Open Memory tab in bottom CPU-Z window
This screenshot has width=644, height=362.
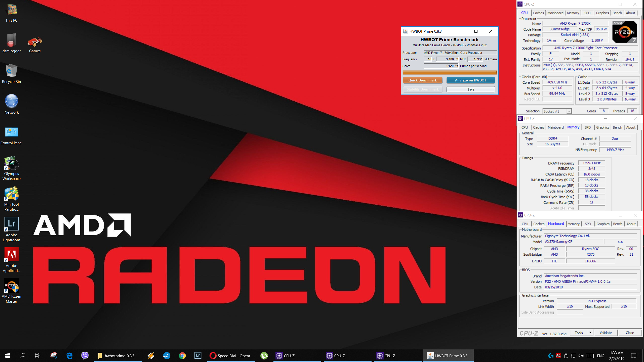pos(574,224)
